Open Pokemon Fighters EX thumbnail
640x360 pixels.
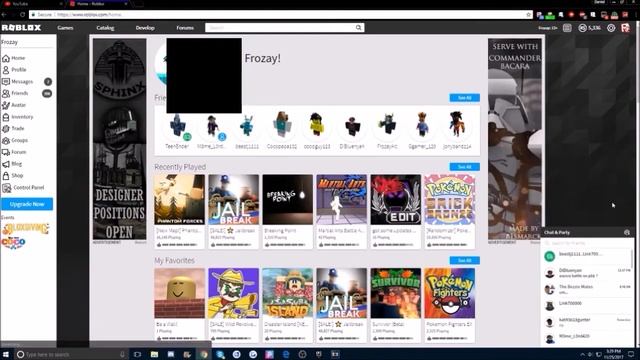(450, 293)
